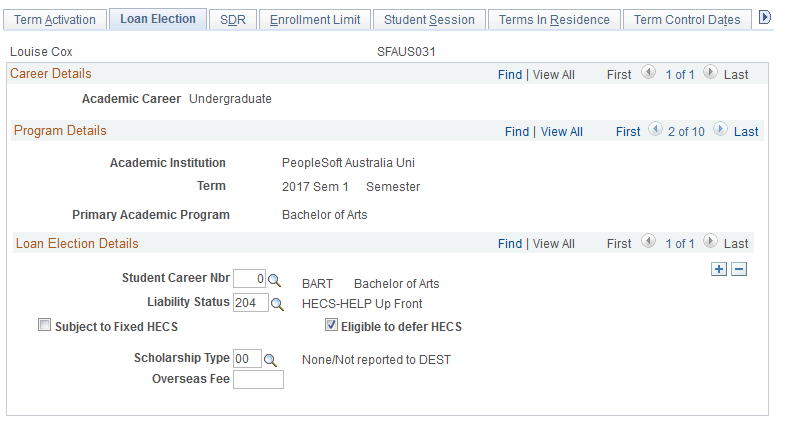
Task: Switch to the Term Activation tab
Action: pos(55,20)
